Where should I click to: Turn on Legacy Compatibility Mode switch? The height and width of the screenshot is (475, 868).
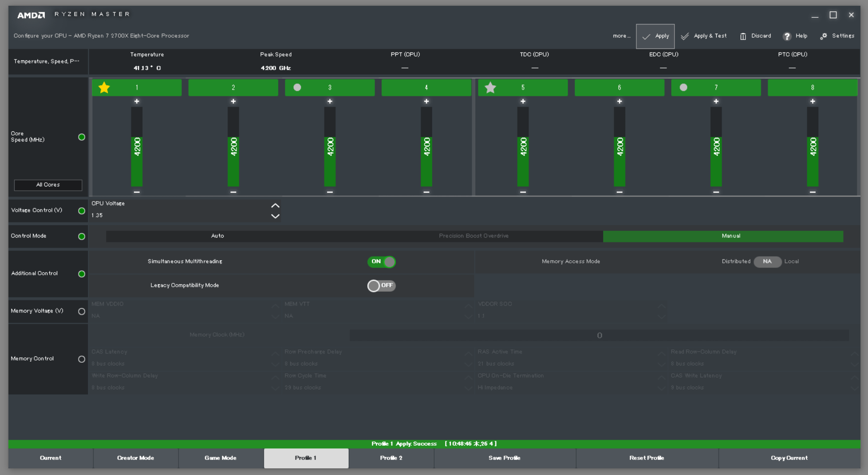(381, 285)
